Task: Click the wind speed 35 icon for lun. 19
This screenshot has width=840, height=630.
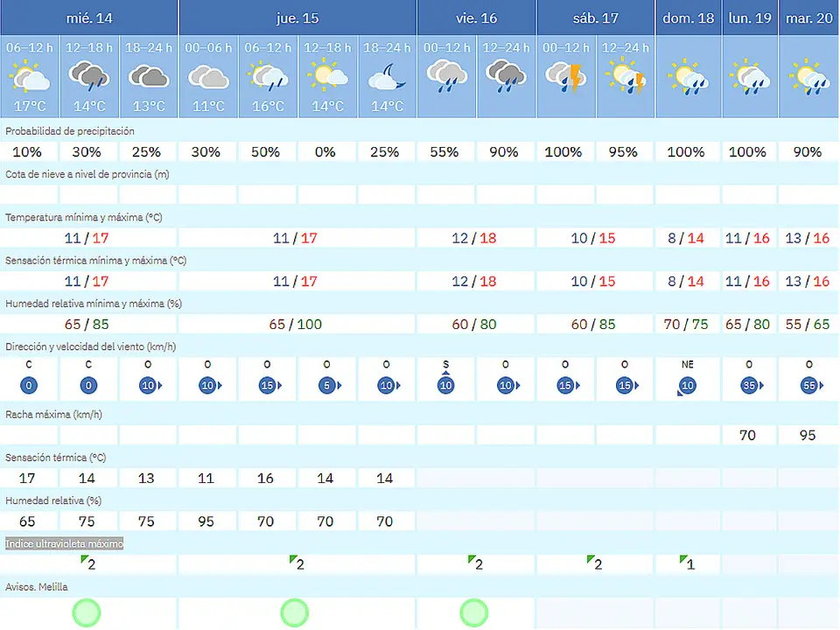Action: pyautogui.click(x=752, y=385)
